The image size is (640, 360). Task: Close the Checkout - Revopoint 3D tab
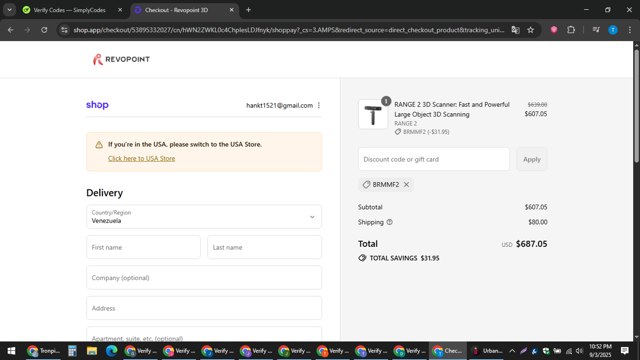click(231, 10)
